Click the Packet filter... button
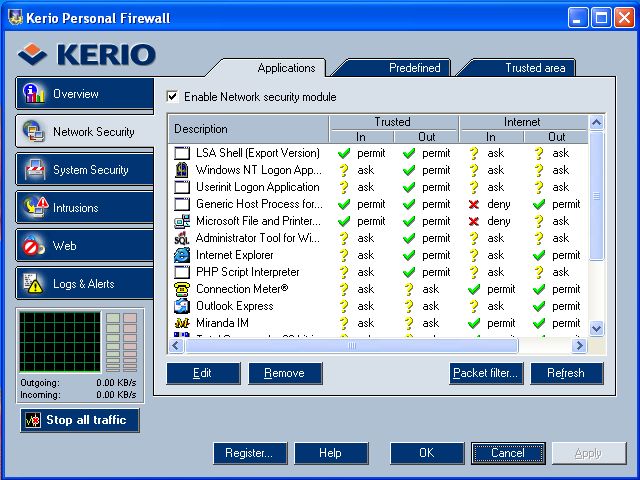Image resolution: width=640 pixels, height=480 pixels. point(486,373)
